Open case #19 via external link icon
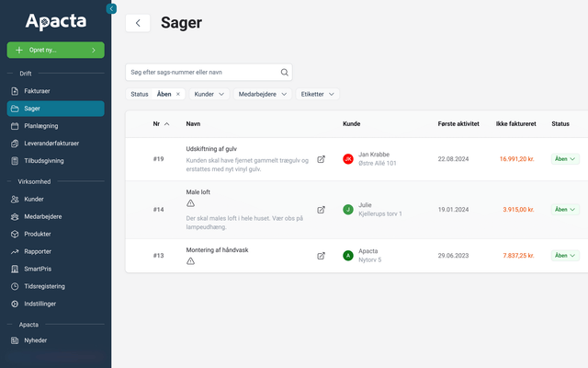This screenshot has width=588, height=368. 321,159
